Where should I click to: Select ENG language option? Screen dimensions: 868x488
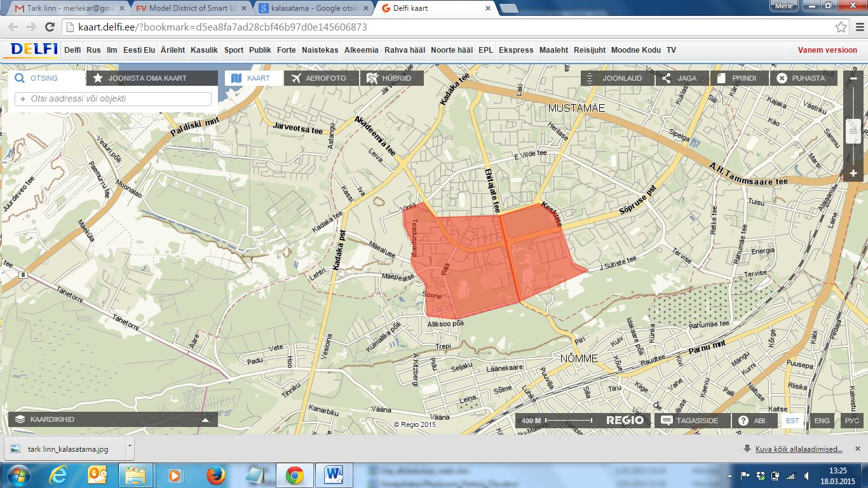(822, 421)
